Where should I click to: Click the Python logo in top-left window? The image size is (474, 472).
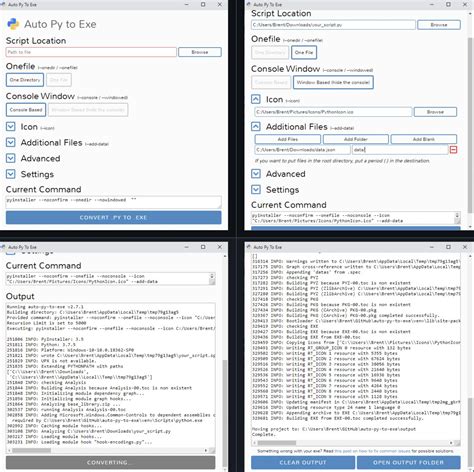coord(13,24)
